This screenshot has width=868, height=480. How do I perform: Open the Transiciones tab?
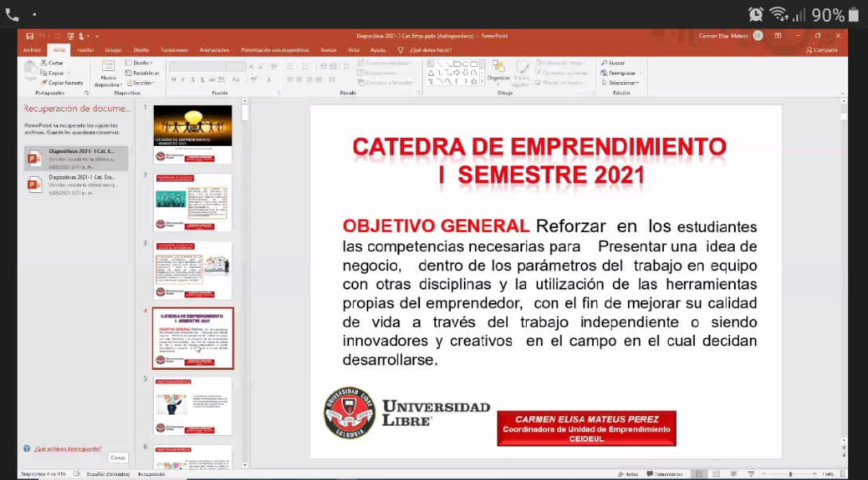(x=175, y=50)
